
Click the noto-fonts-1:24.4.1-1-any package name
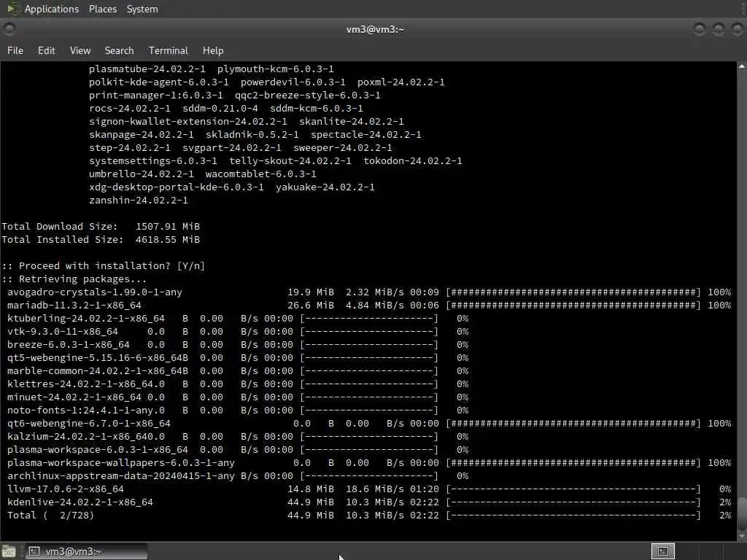pos(80,410)
